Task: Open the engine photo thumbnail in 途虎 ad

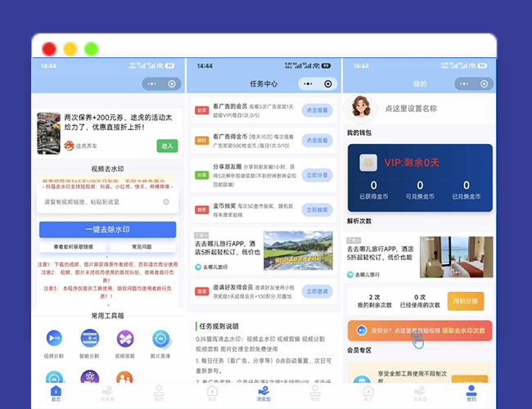Action: point(48,133)
